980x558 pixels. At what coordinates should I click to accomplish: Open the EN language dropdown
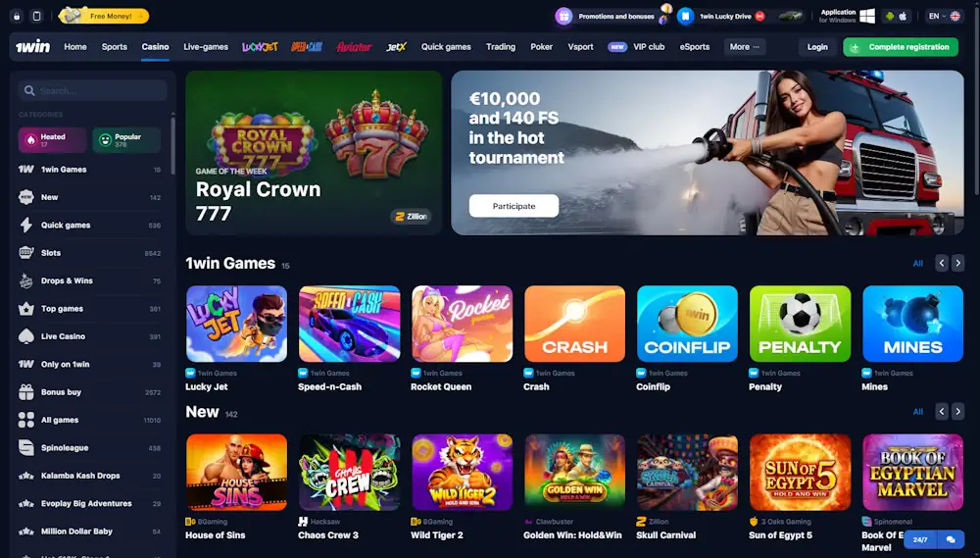coord(944,17)
